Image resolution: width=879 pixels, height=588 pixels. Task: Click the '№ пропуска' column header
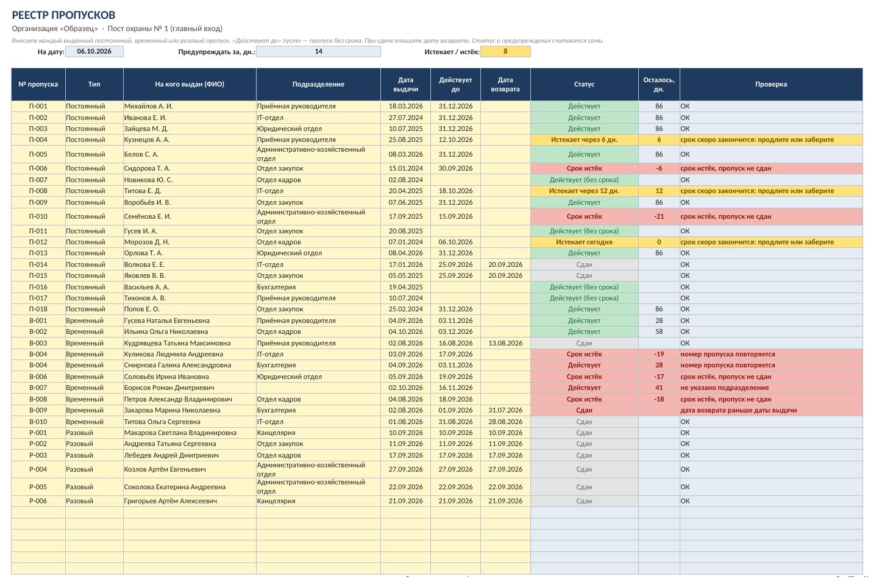click(38, 85)
